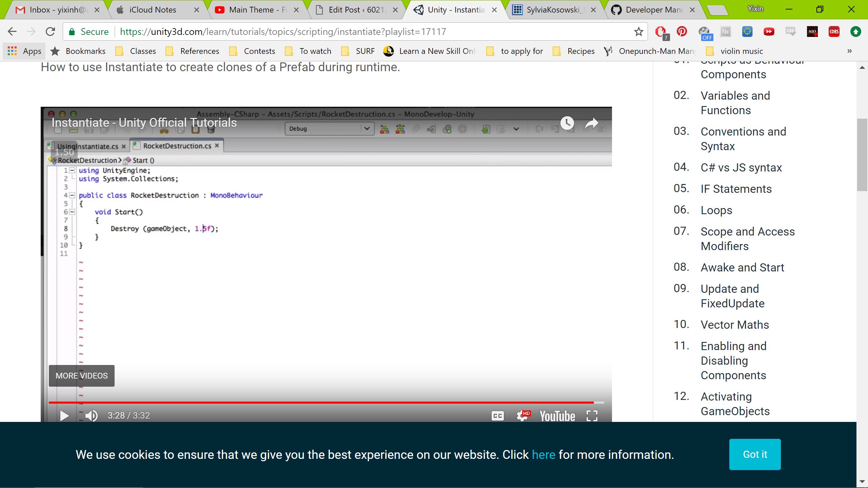Open the Nx extension icon
Image resolution: width=868 pixels, height=488 pixels.
(725, 32)
